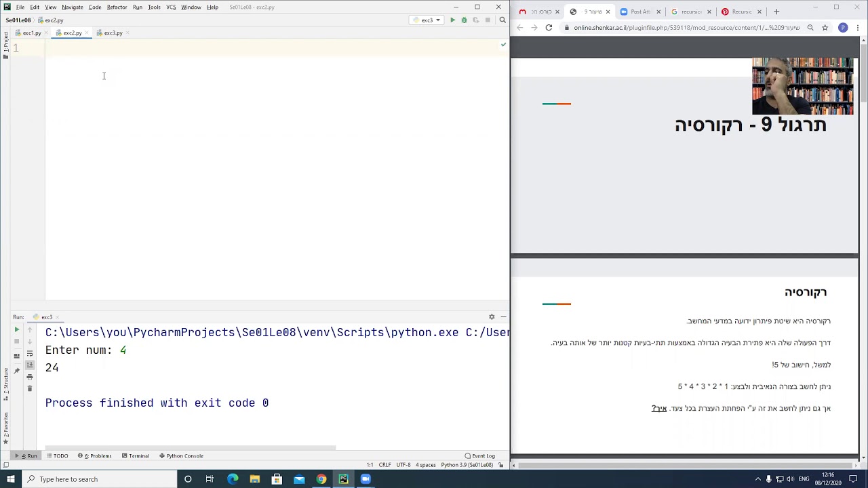Change UTF-8 file encoding in status bar

click(x=403, y=465)
